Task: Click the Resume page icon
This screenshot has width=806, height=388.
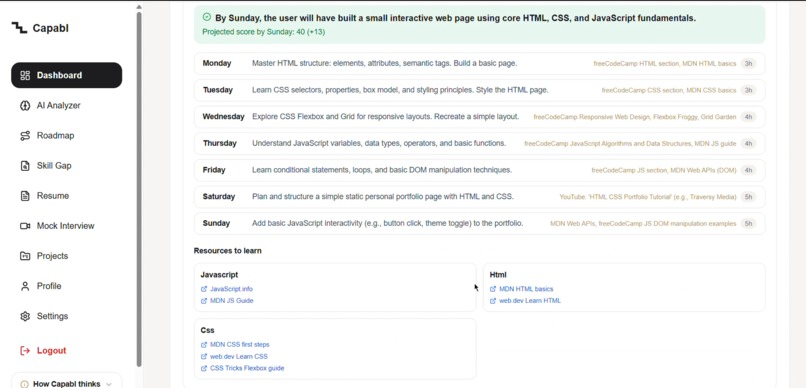Action: [x=25, y=196]
